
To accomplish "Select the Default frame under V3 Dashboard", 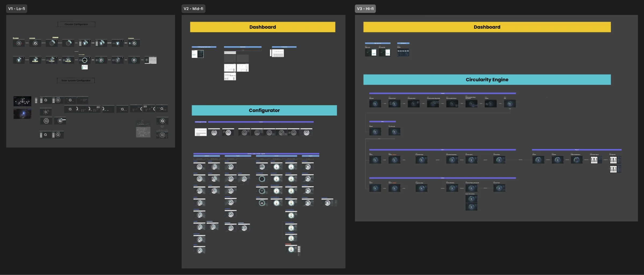I will pyautogui.click(x=403, y=53).
